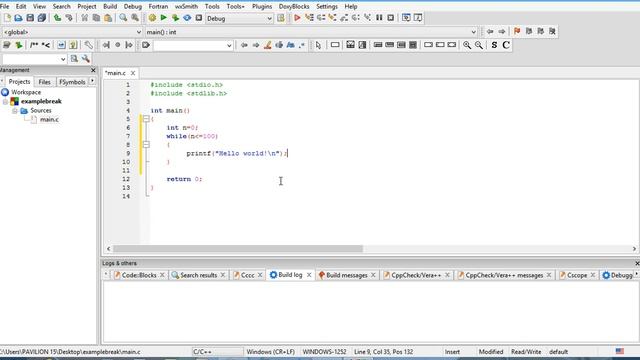Click the horizontal scrollbar in editor
Screen dimensions: 640x360
click(238, 249)
